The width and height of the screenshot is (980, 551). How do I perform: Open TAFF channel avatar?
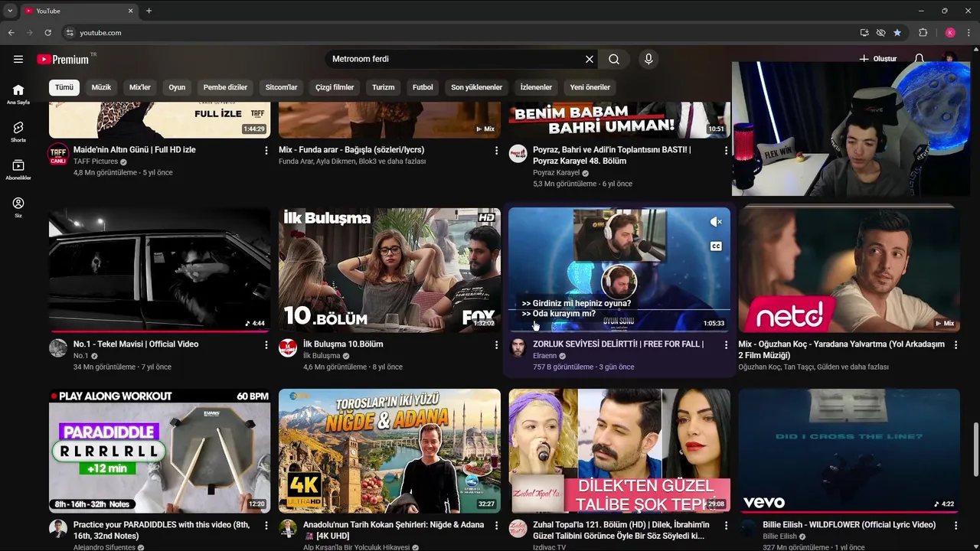coord(58,154)
